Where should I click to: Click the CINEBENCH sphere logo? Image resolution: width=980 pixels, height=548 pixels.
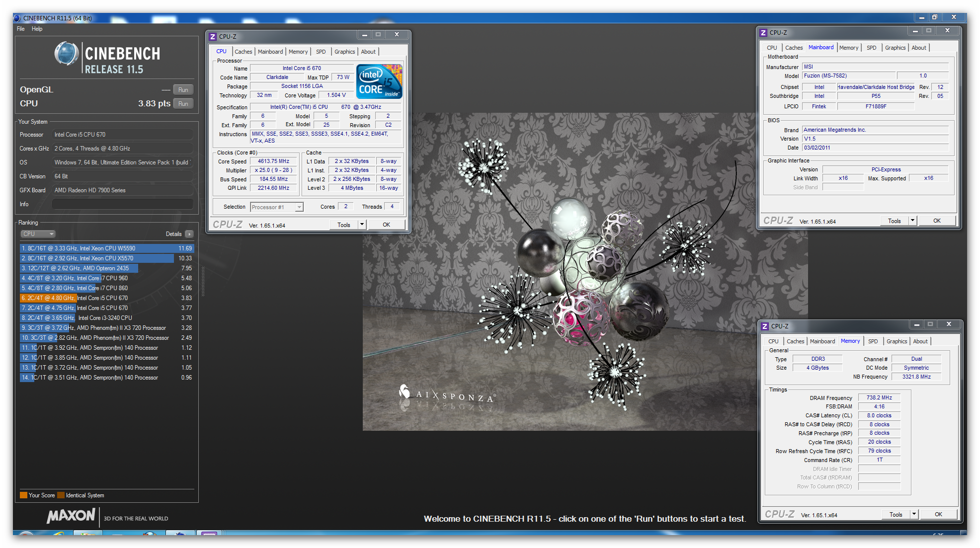tap(67, 54)
